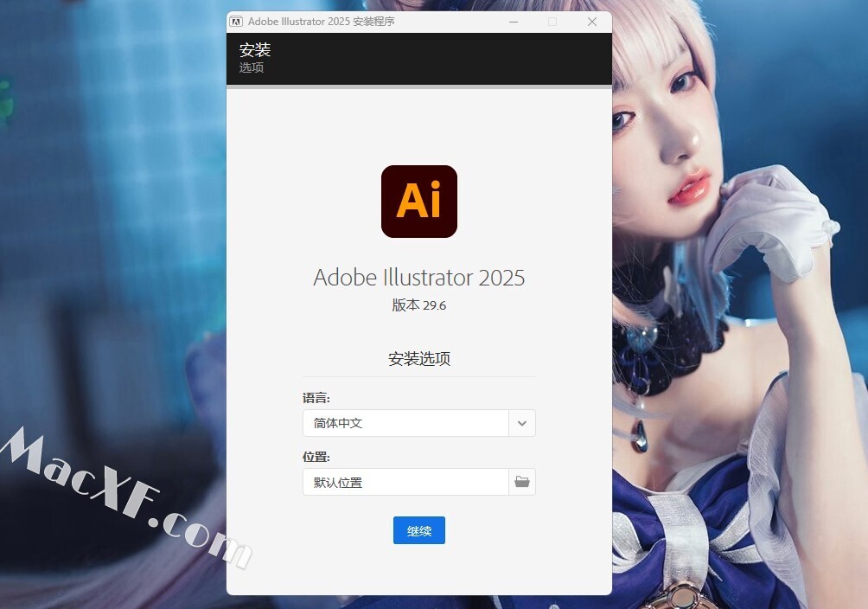Click the Adobe Illustrator Ai logo icon
Screen dimensions: 868x609
[x=419, y=202]
